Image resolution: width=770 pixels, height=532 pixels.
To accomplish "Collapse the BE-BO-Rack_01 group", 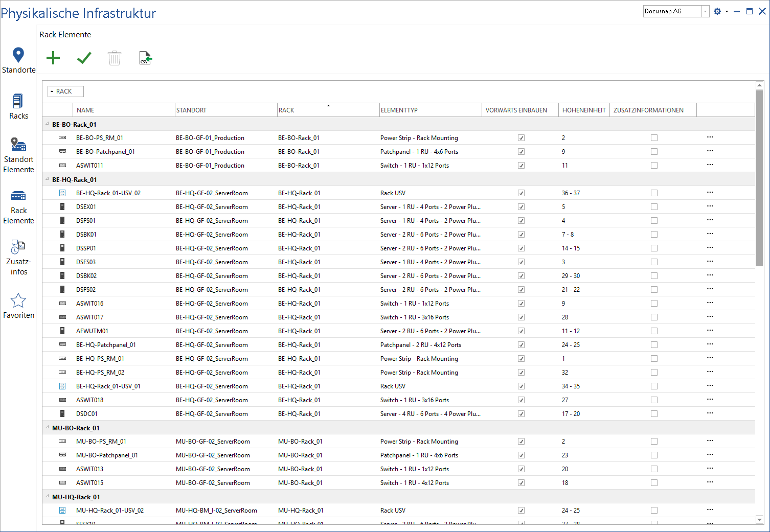I will click(x=48, y=124).
